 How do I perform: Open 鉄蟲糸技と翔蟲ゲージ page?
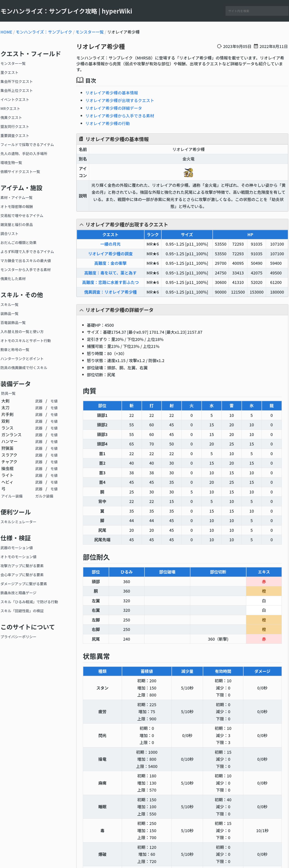tap(18, 593)
